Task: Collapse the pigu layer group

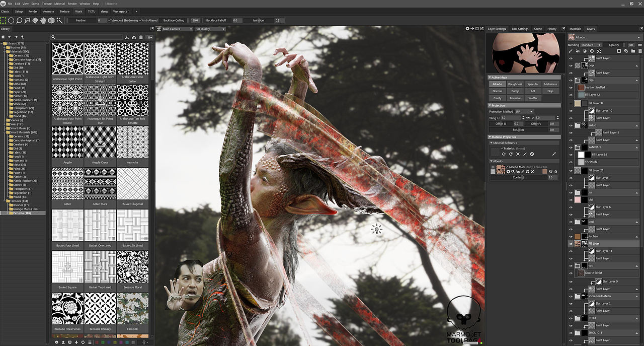Action: point(637,80)
